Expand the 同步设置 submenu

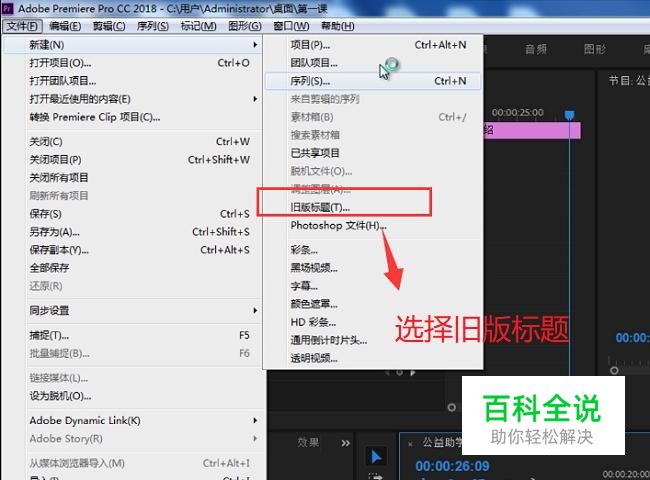coord(133,310)
